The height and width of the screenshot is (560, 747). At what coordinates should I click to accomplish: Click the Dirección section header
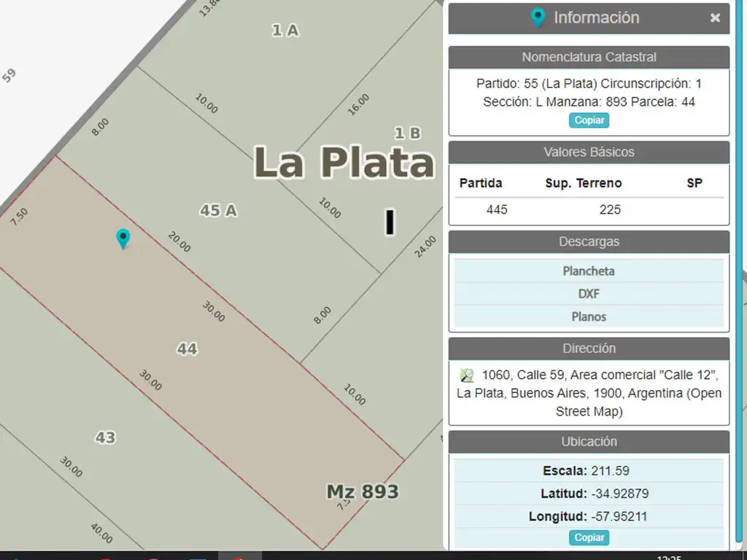tap(589, 349)
